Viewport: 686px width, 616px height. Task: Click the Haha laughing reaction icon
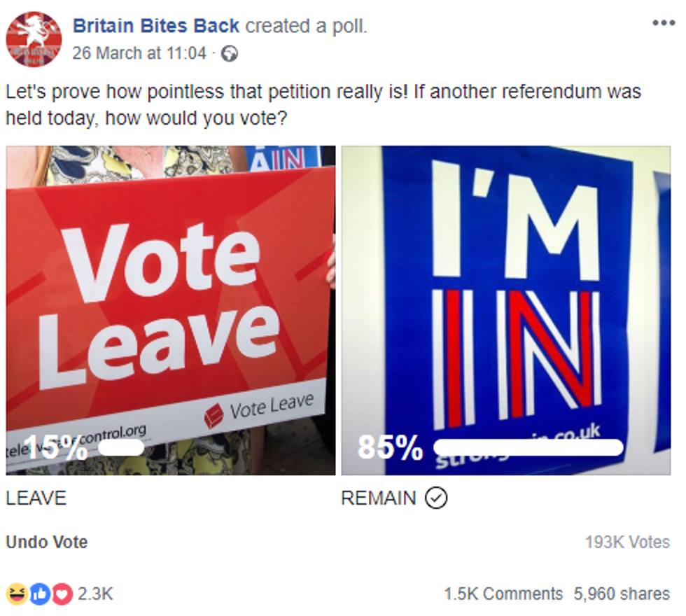[17, 594]
